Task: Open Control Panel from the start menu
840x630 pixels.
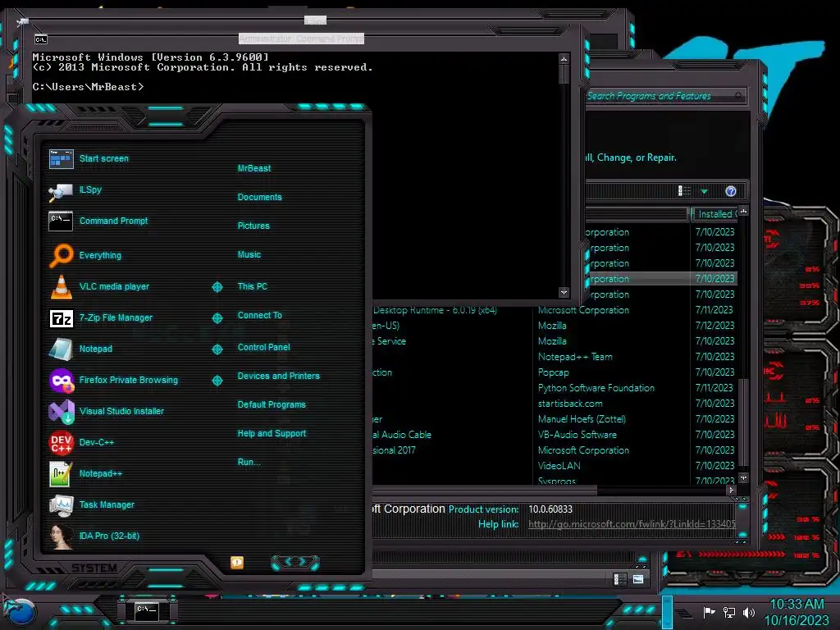Action: pos(263,347)
